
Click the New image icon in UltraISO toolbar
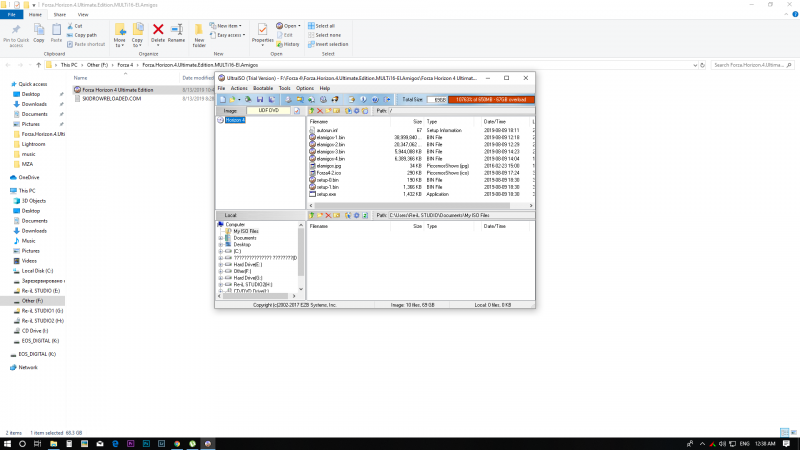(223, 100)
